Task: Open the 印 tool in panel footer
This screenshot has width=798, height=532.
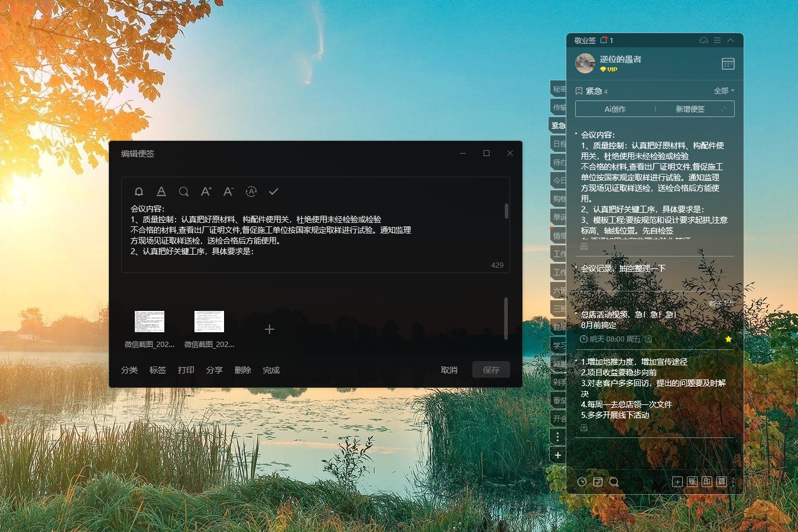Action: pos(707,482)
